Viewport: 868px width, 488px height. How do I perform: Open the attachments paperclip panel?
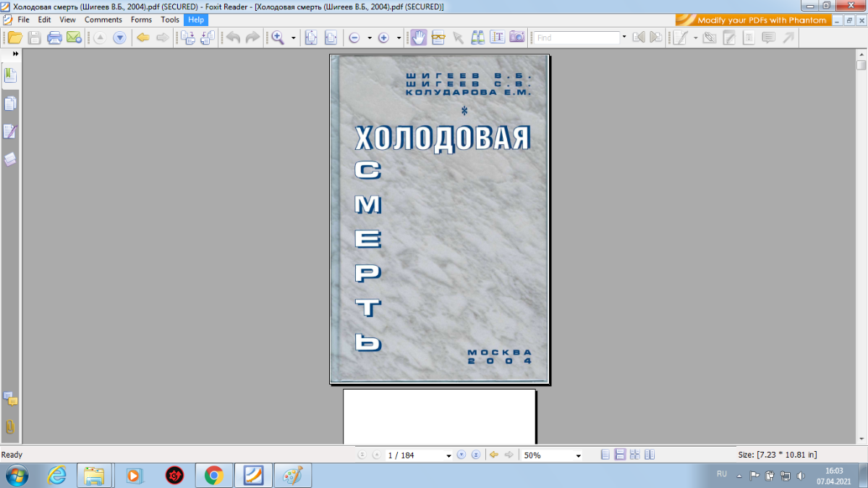coord(10,426)
